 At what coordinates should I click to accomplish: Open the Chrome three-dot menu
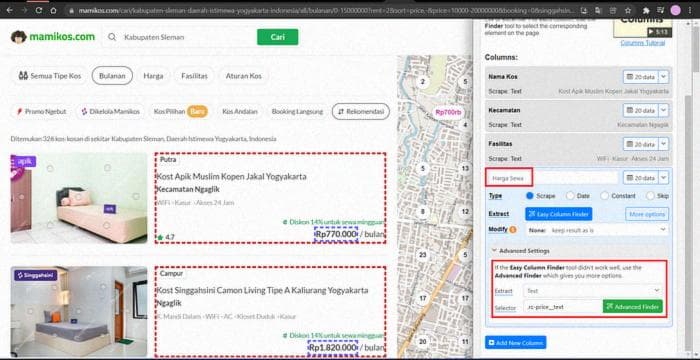pyautogui.click(x=691, y=10)
